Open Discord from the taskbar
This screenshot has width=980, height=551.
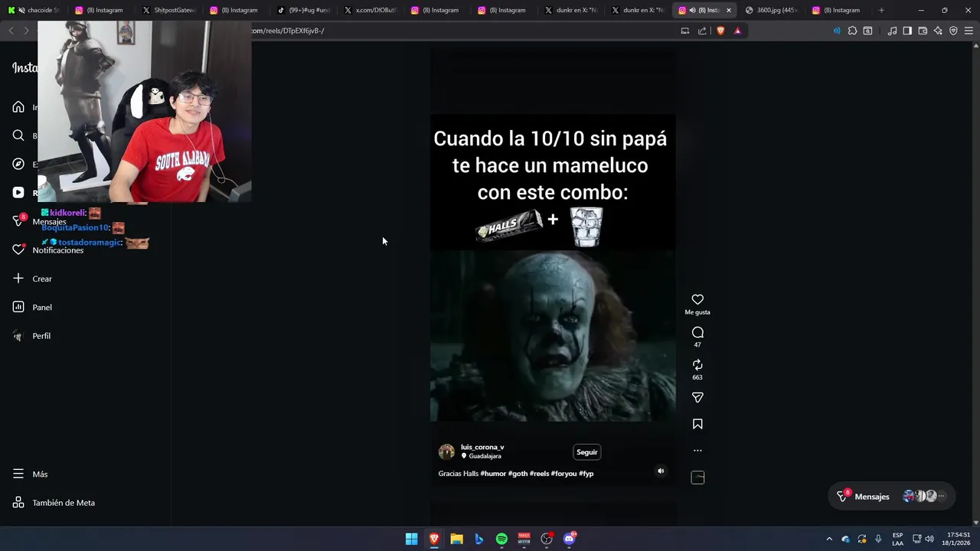[x=569, y=539]
